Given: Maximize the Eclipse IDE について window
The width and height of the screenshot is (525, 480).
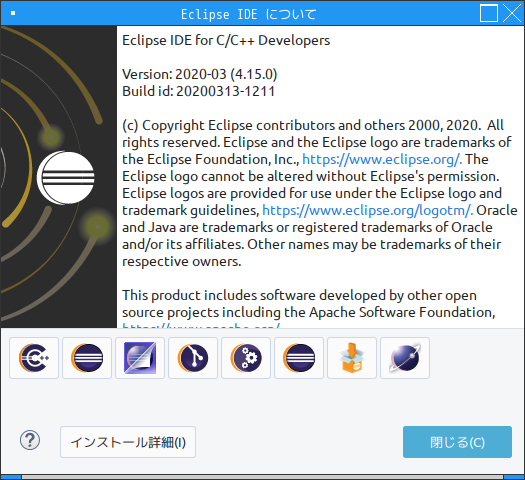Looking at the screenshot, I should [x=489, y=13].
